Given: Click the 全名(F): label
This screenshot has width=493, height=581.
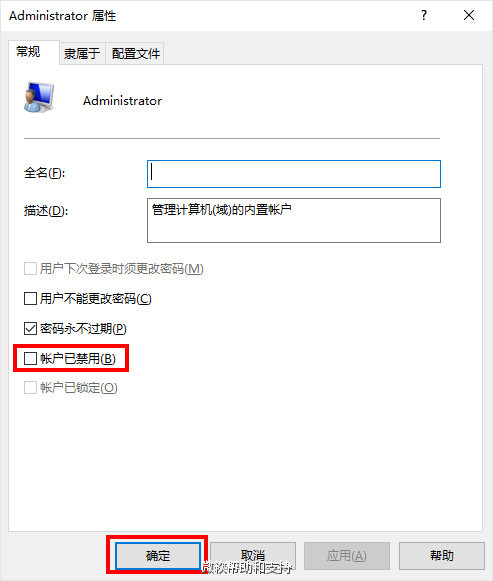Looking at the screenshot, I should coord(44,173).
